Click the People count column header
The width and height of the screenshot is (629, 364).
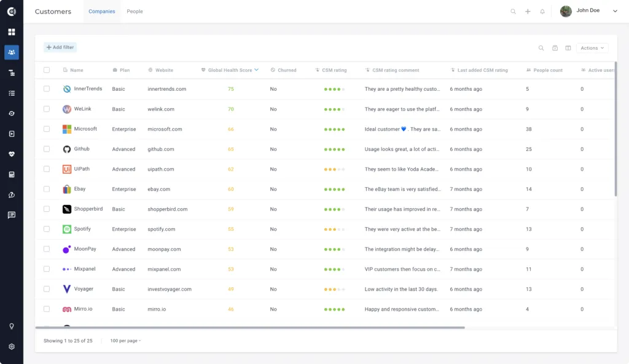[544, 70]
